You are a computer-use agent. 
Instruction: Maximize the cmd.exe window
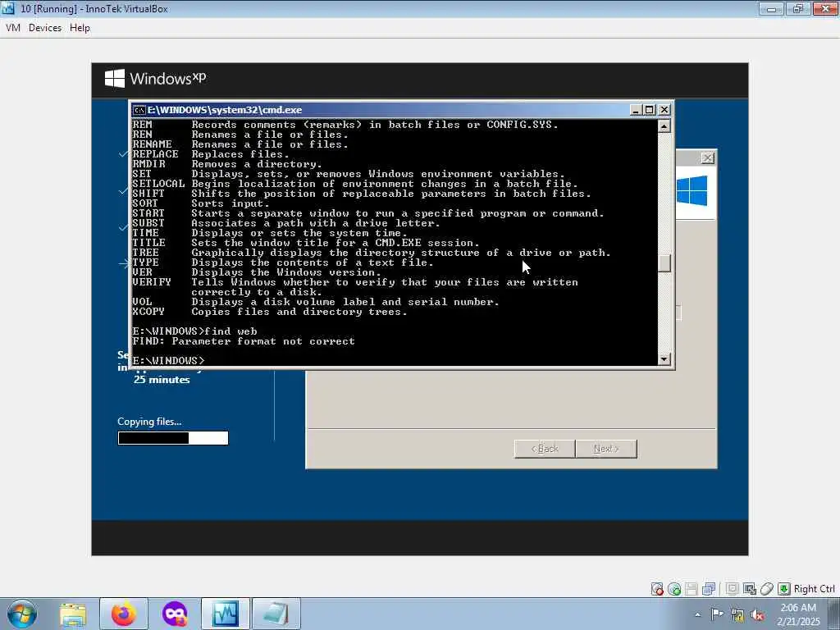650,110
